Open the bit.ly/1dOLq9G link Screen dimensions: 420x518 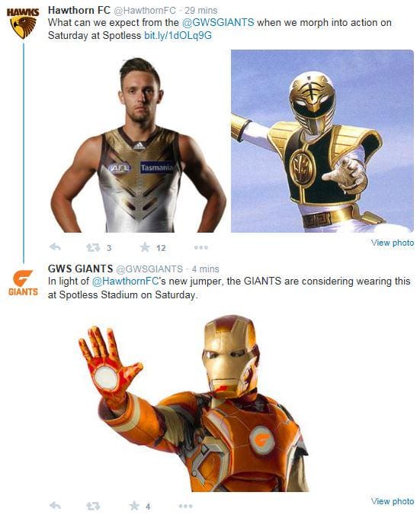[x=178, y=35]
